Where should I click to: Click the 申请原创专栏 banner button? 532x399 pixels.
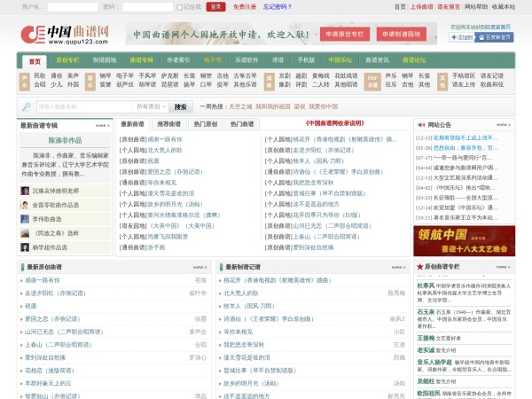point(345,35)
